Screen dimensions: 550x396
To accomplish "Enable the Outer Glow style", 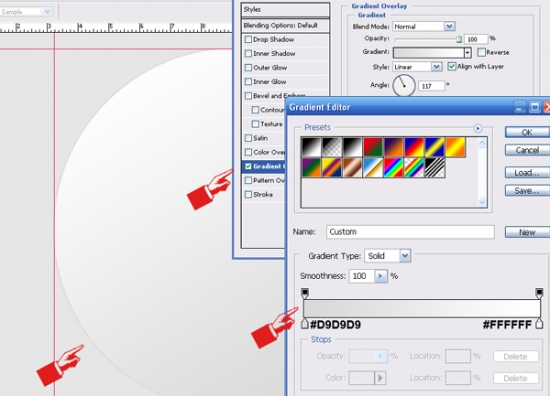I will [248, 67].
